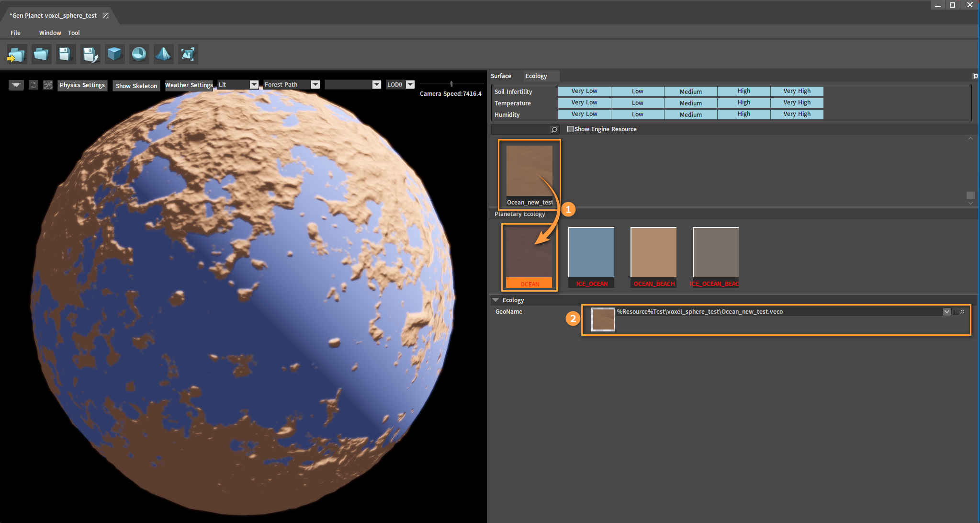Toggle Temperature Very Low
This screenshot has height=523, width=980.
point(584,102)
